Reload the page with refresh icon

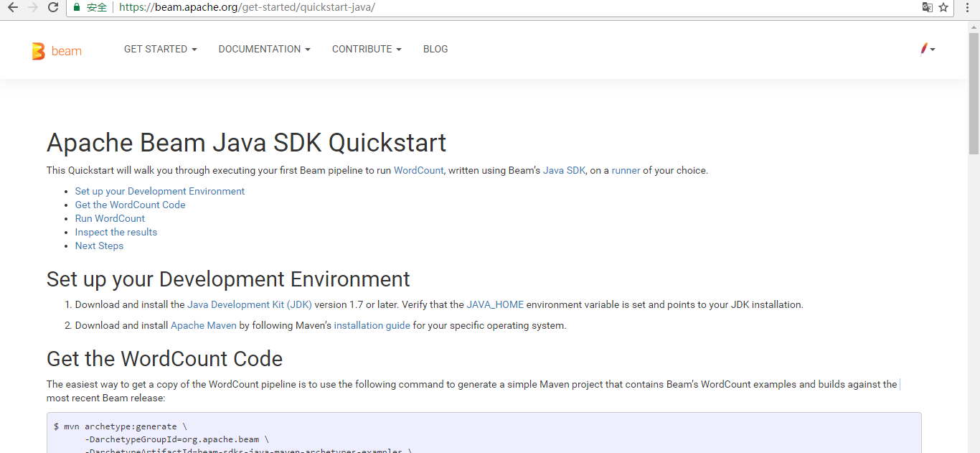click(x=53, y=7)
